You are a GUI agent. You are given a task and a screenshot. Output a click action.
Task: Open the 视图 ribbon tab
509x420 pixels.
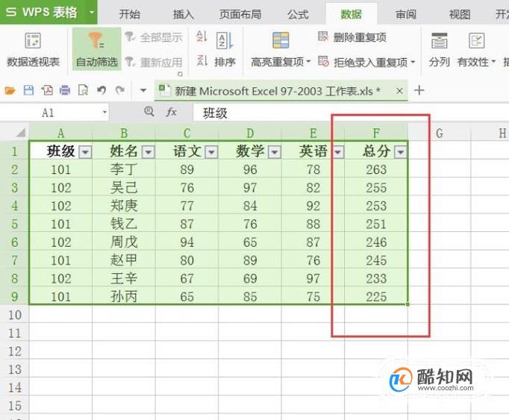(x=460, y=14)
